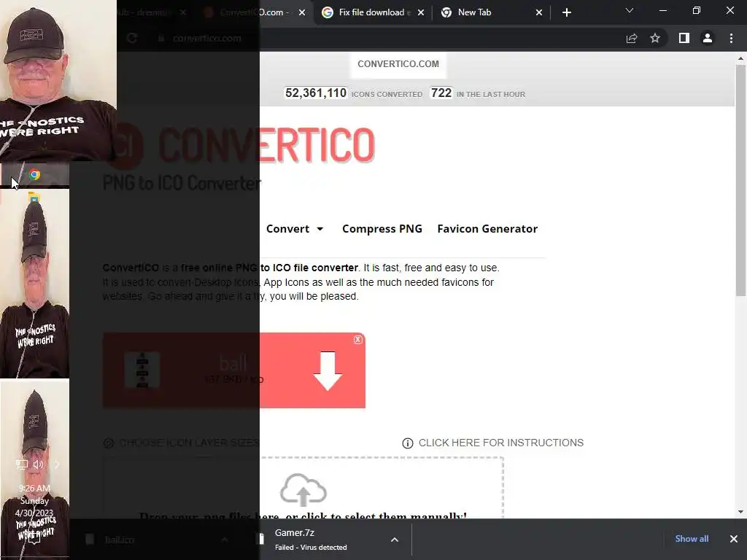Click the page vertical scrollbar thumb
This screenshot has height=560, width=747.
pyautogui.click(x=740, y=181)
